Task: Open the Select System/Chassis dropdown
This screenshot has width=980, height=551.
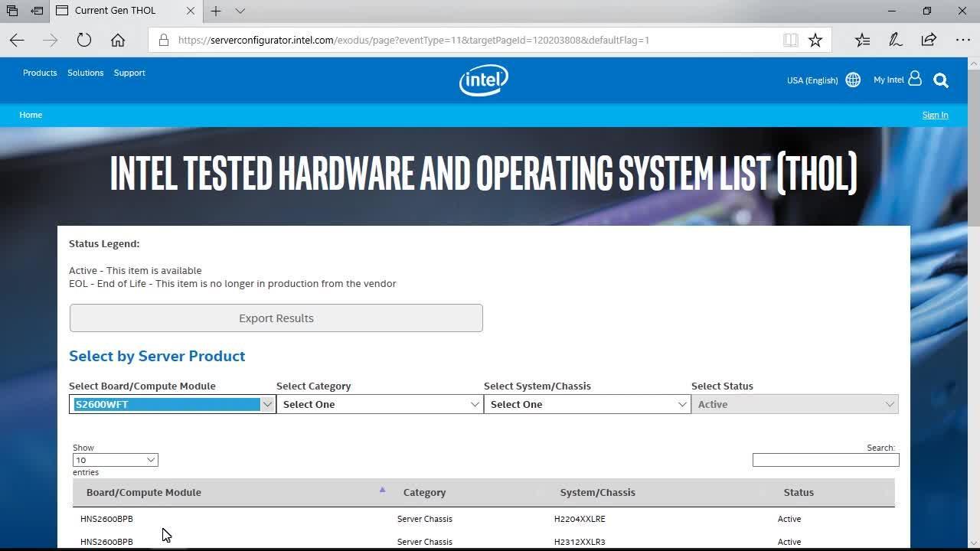Action: [x=587, y=404]
